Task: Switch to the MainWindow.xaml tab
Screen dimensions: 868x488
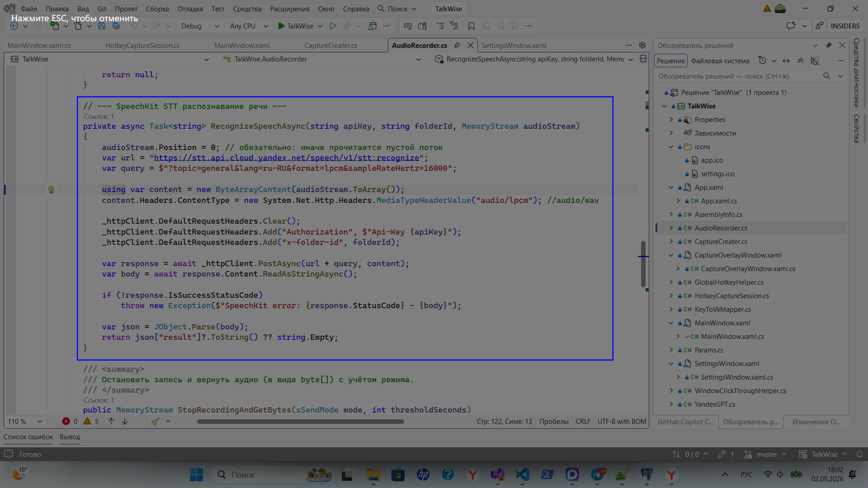Action: (242, 45)
